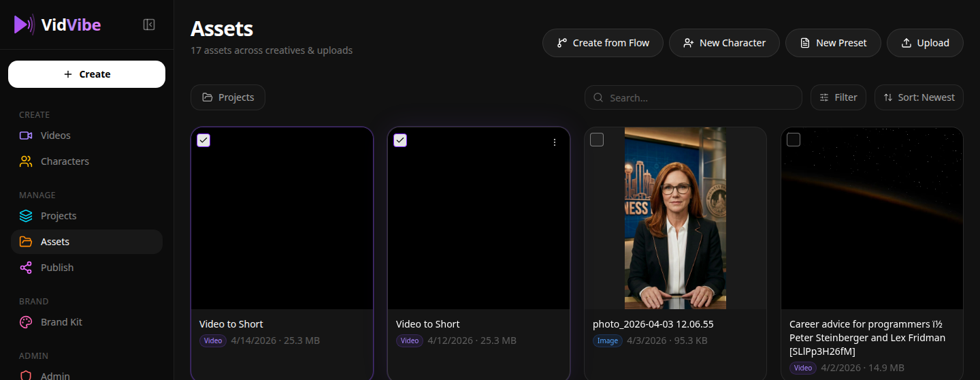The width and height of the screenshot is (980, 380).
Task: Click the Videos camera icon
Action: 26,136
